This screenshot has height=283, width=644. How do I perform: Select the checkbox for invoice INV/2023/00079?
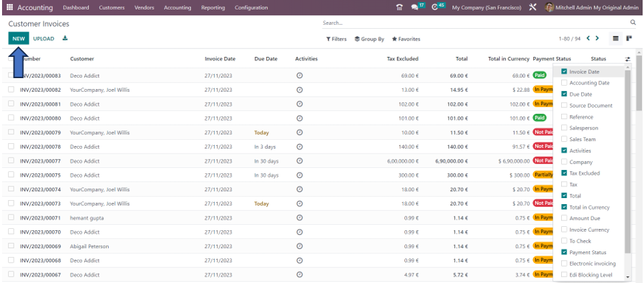coord(11,132)
